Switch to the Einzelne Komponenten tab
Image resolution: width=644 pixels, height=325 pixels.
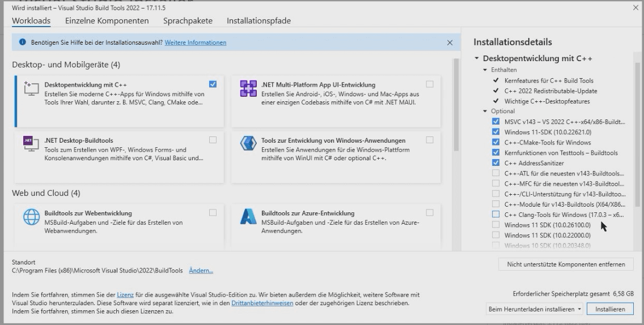107,21
